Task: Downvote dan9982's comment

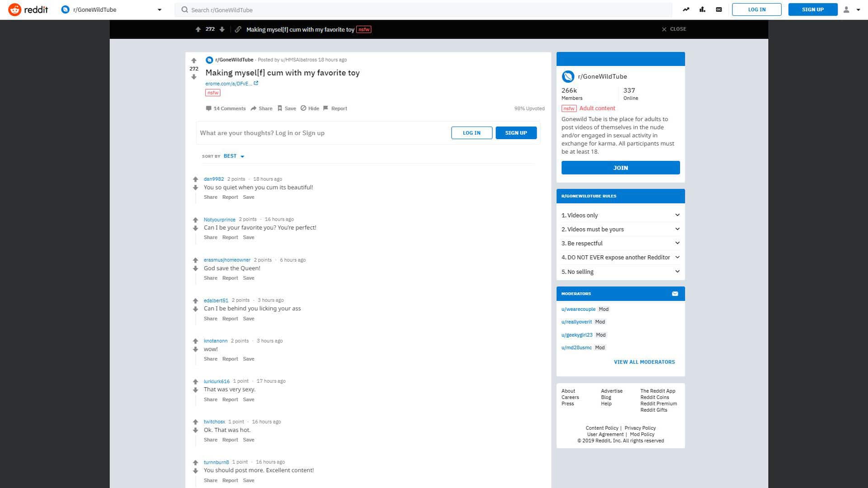Action: [195, 188]
